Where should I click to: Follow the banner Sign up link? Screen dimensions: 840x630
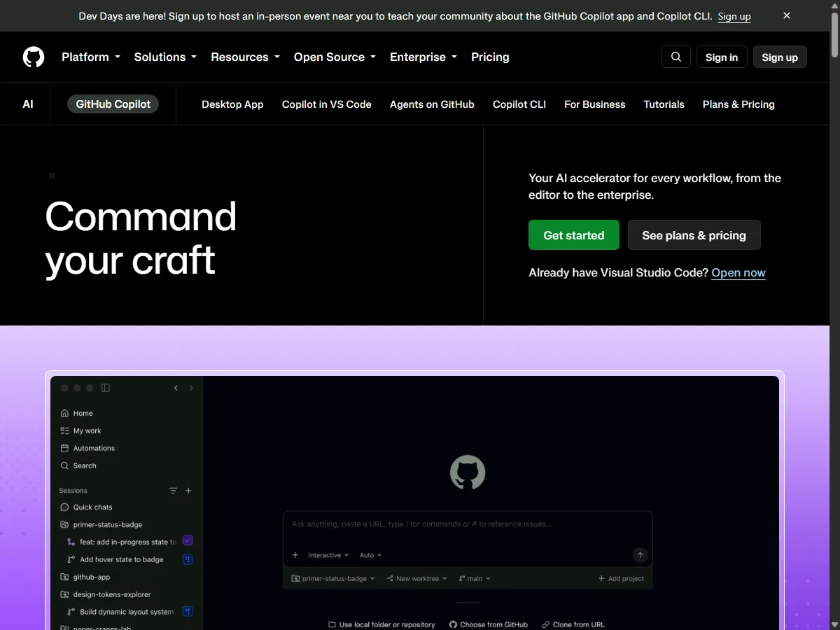[734, 16]
